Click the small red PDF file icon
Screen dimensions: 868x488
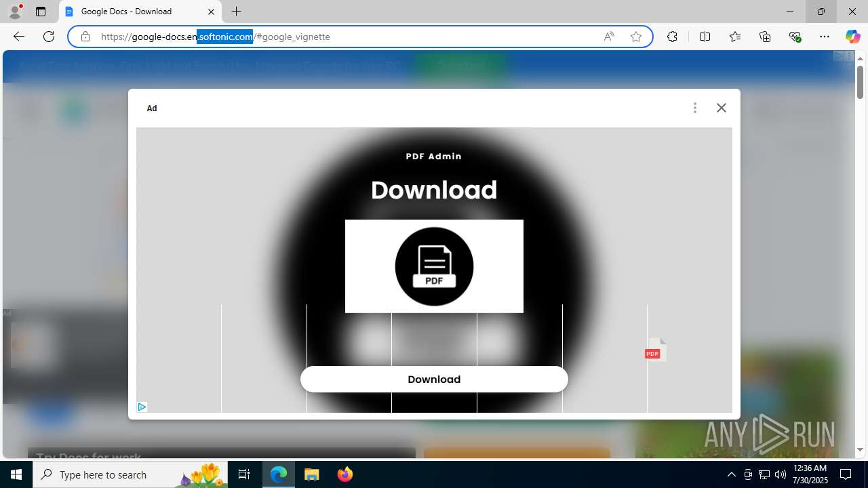point(655,350)
